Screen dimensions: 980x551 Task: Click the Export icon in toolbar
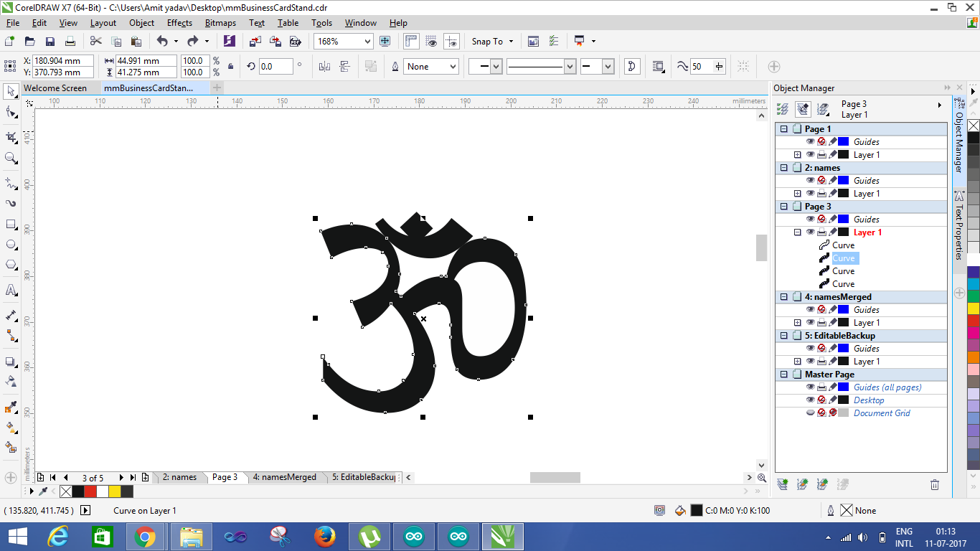[x=275, y=42]
